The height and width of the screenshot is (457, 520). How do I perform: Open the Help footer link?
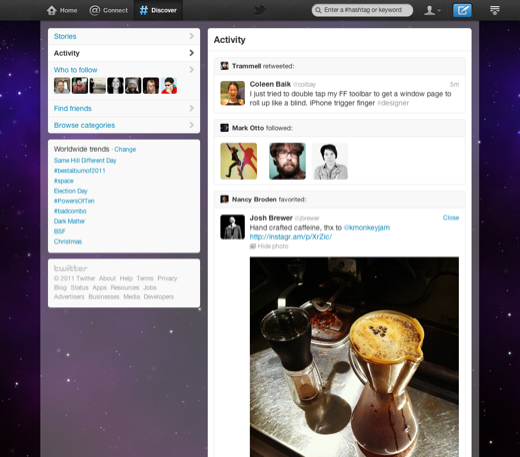click(x=126, y=278)
